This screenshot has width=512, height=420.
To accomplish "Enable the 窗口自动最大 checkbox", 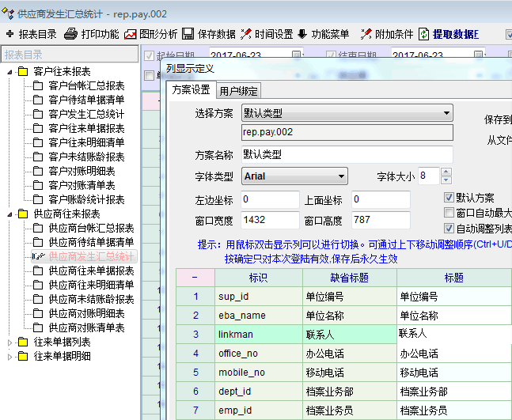I will 449,213.
